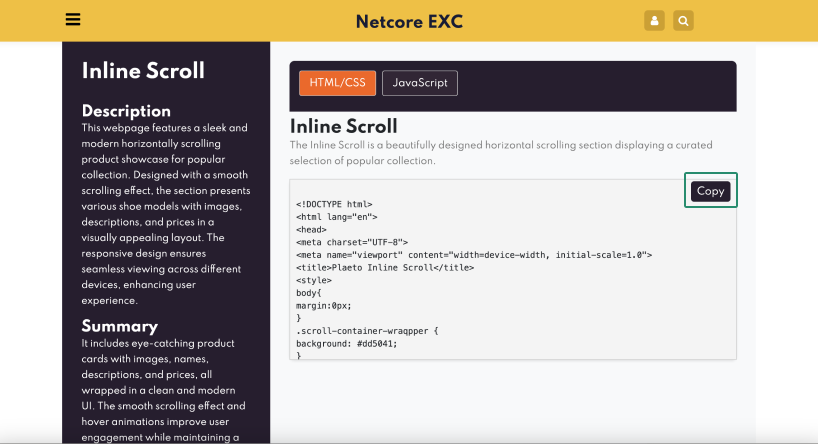818x444 pixels.
Task: Click the Description heading in sidebar
Action: (126, 111)
